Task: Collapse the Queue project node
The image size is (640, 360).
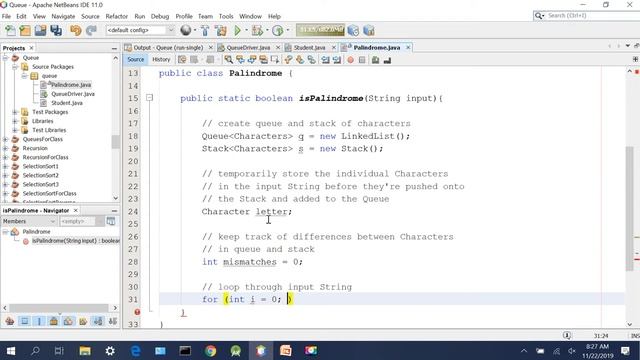Action: pyautogui.click(x=5, y=58)
